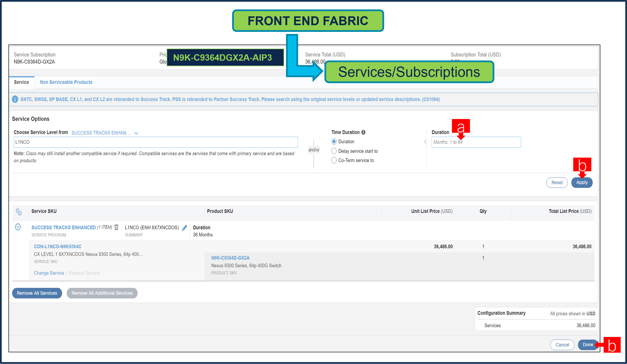Screen dimensions: 627x364
Task: Open the Success Tracks Enhanced service level dropdown
Action: [101, 133]
